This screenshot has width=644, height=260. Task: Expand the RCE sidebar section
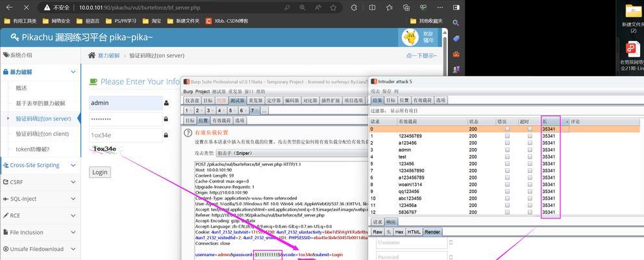pyautogui.click(x=73, y=216)
